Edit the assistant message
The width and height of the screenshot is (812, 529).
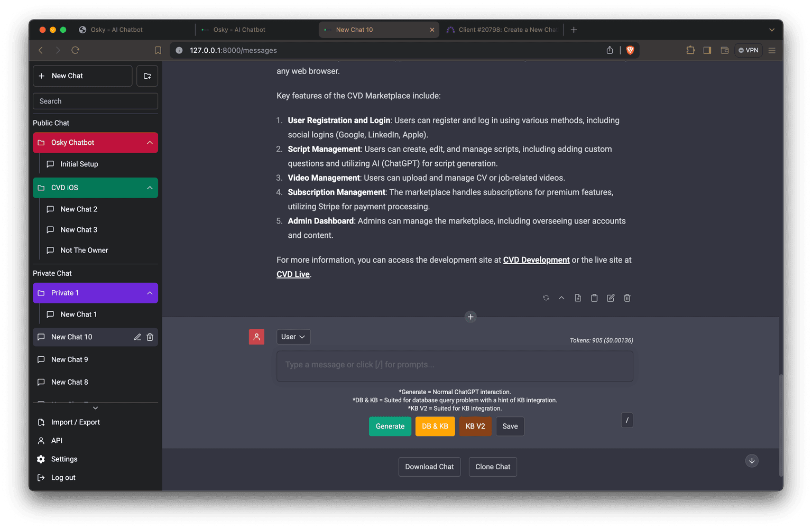(x=610, y=298)
